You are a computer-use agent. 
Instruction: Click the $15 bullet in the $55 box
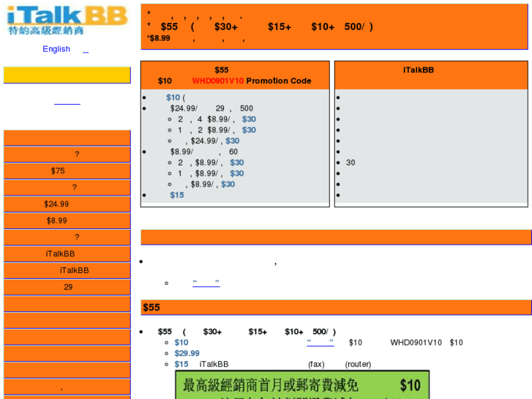click(177, 195)
